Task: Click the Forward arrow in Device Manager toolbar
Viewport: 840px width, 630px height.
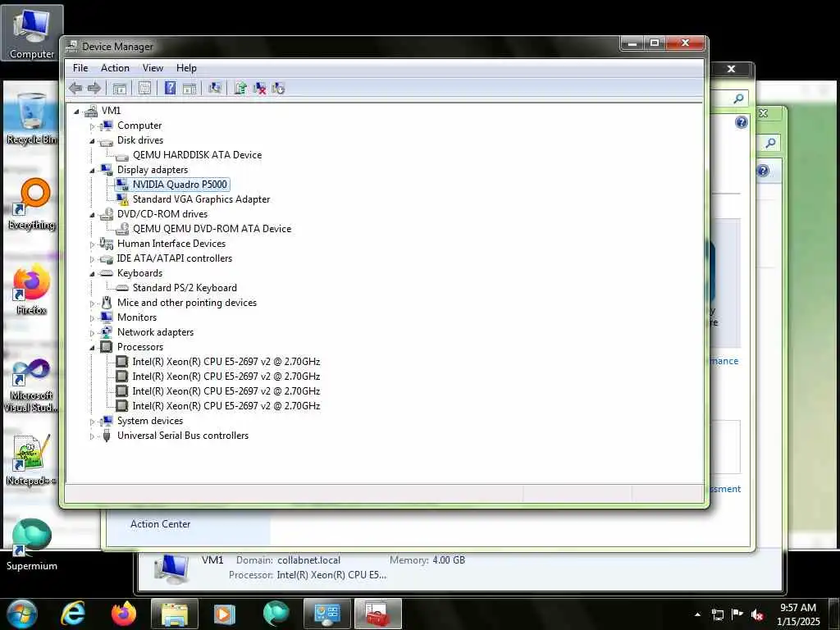Action: [x=94, y=89]
